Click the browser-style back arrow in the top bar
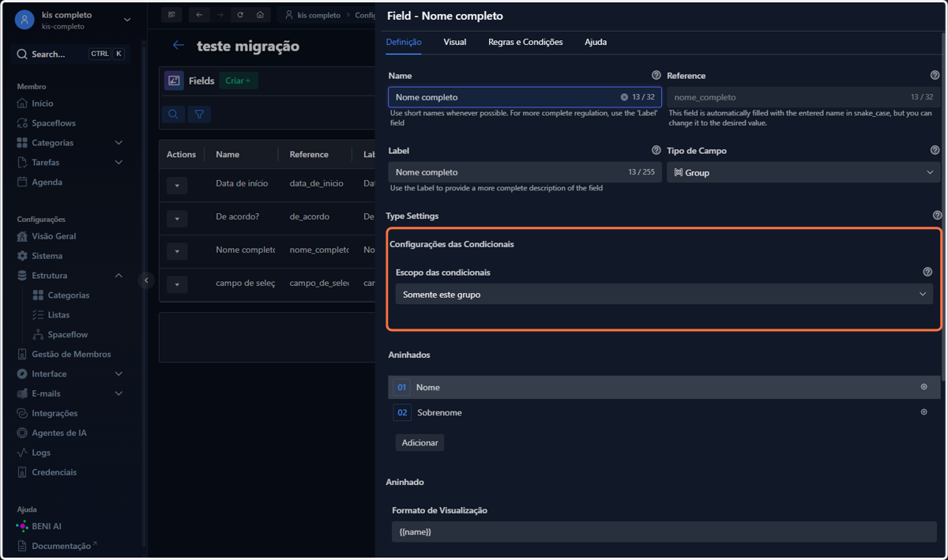 click(199, 15)
